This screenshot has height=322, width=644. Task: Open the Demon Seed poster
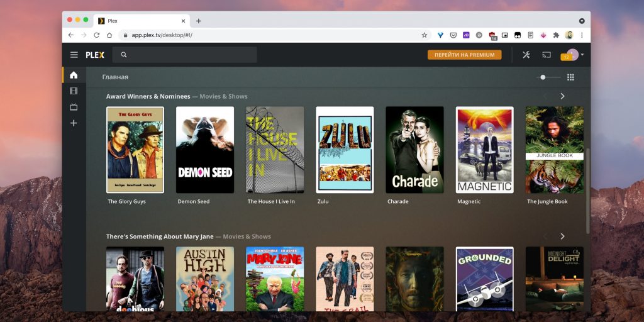coord(205,150)
